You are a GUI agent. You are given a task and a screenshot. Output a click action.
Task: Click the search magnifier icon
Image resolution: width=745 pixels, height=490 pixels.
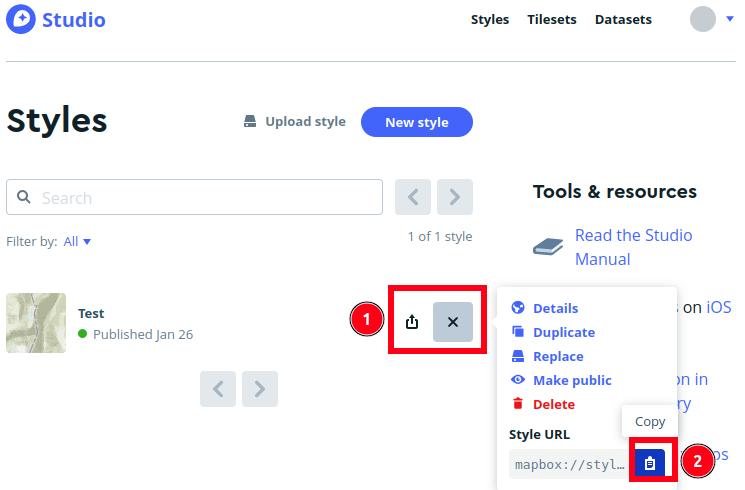pyautogui.click(x=24, y=197)
